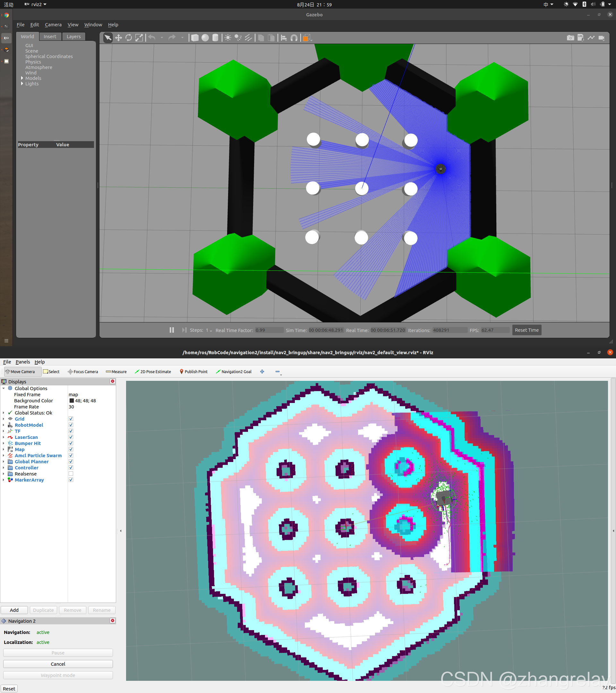Toggle the Amcl Particle Swarm checkbox

tap(71, 455)
